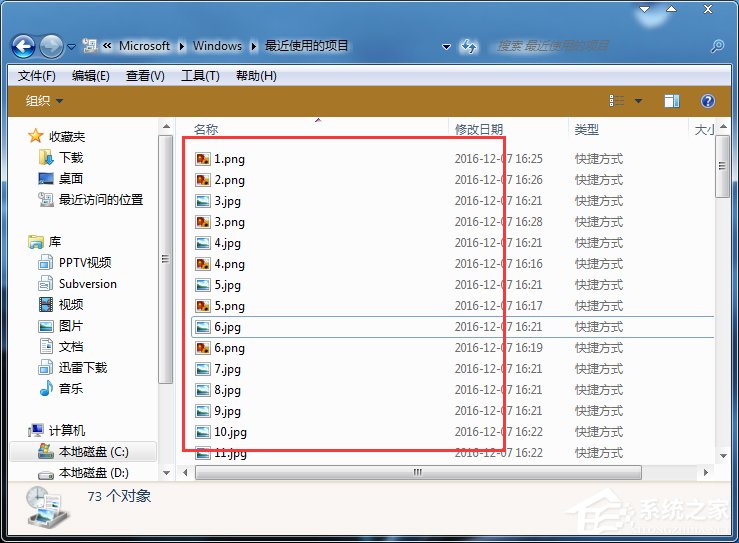Select the 7.jpg file icon
Image resolution: width=739 pixels, height=543 pixels.
coord(203,369)
